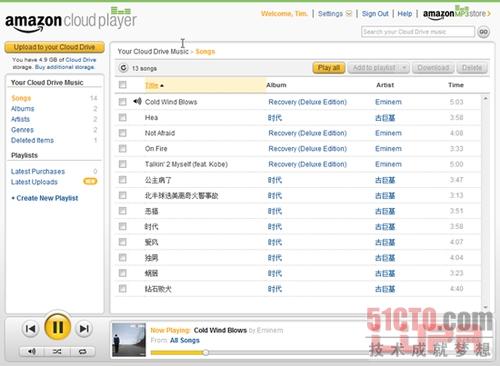Open Deleted Items in the sidebar

[x=32, y=140]
